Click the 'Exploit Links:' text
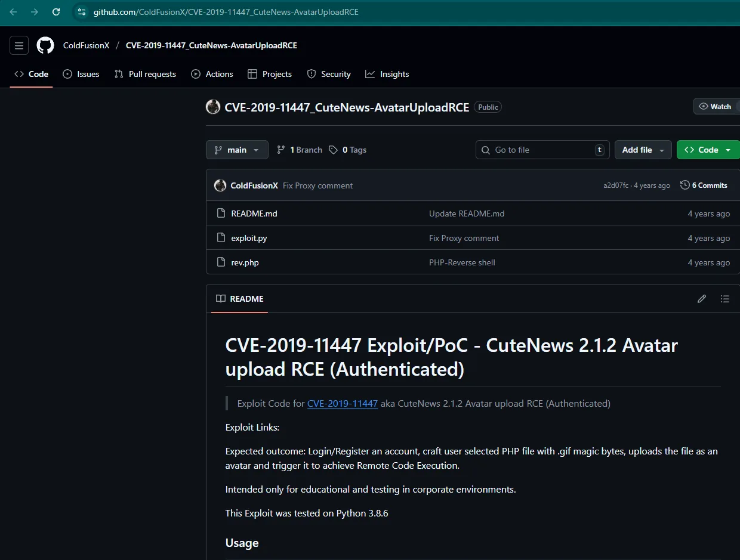The image size is (740, 560). tap(252, 428)
